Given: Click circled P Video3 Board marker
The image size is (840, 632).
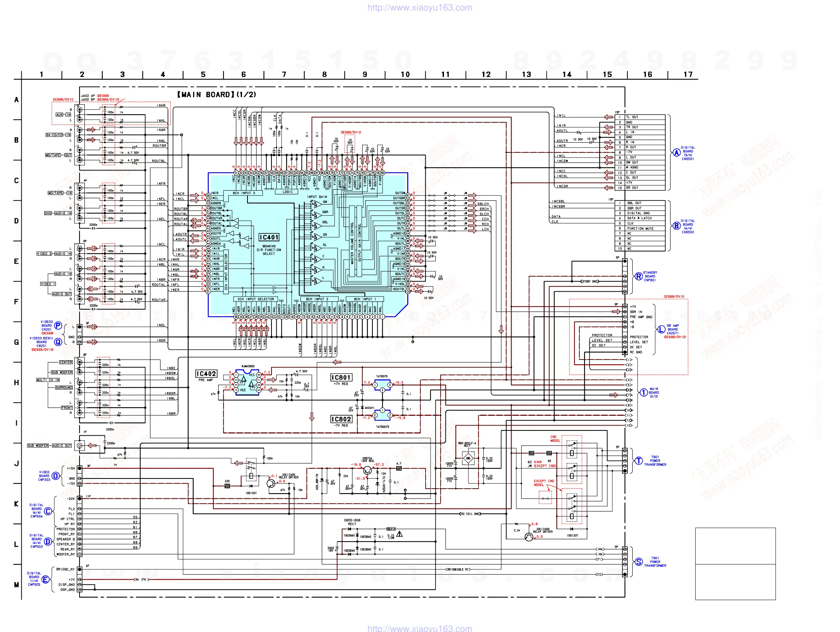Looking at the screenshot, I should tap(58, 326).
